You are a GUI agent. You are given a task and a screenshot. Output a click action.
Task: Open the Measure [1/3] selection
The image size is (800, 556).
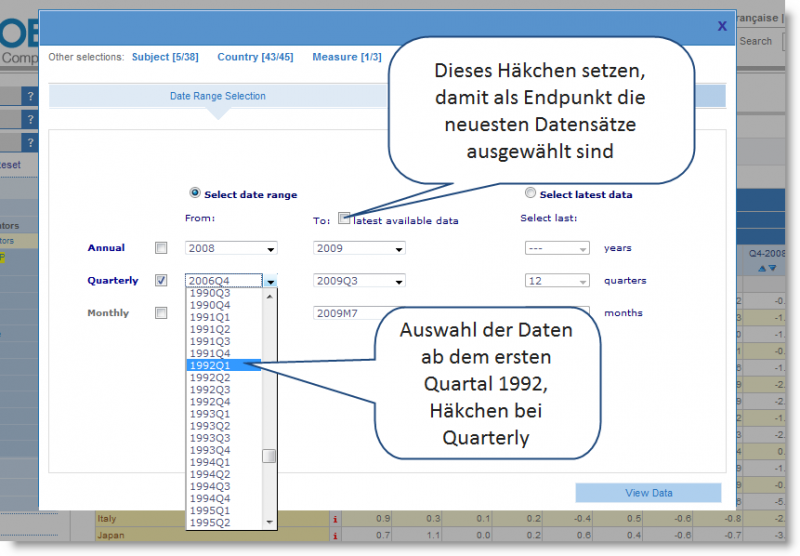tap(347, 57)
